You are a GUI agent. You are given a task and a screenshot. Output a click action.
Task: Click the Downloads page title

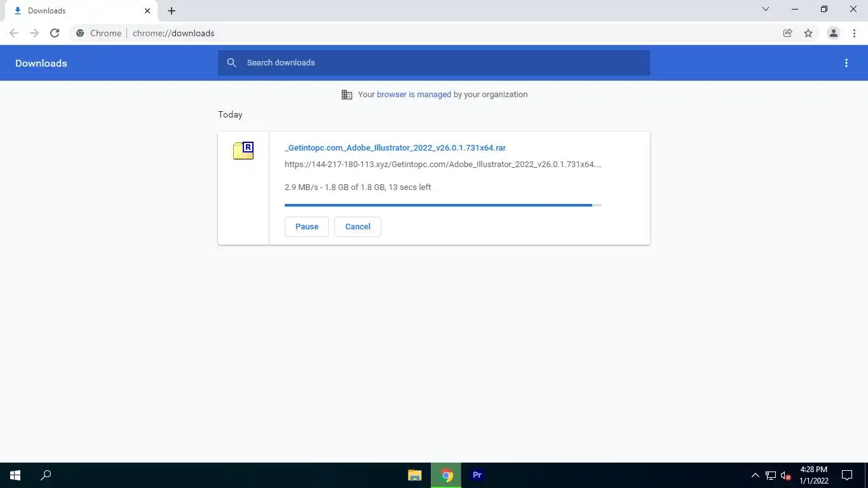pos(41,64)
